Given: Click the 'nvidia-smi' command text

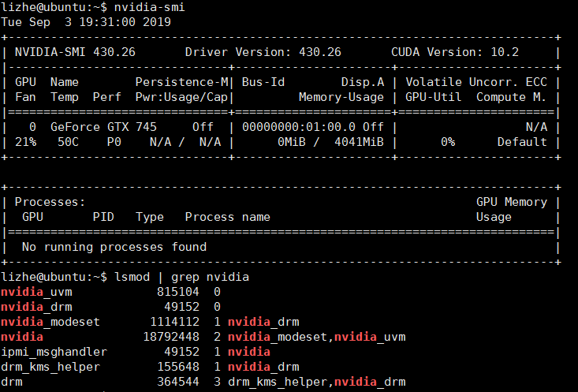Looking at the screenshot, I should pos(149,7).
